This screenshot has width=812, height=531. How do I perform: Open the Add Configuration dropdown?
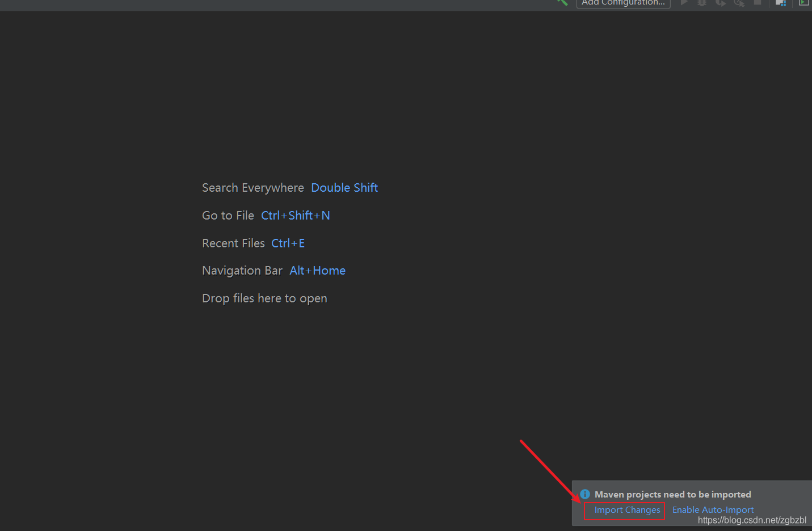point(623,3)
